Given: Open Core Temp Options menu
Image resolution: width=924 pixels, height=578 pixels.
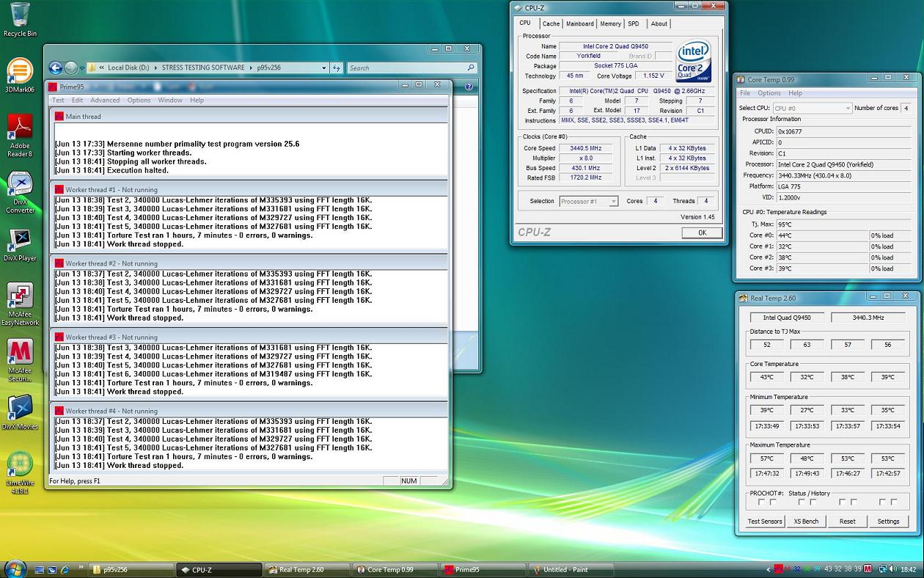Looking at the screenshot, I should [x=769, y=93].
